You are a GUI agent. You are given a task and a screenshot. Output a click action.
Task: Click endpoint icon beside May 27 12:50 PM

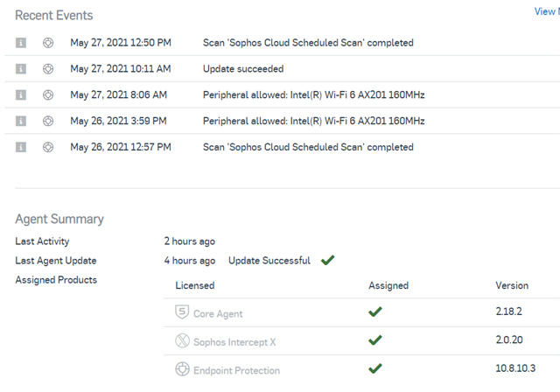[48, 43]
